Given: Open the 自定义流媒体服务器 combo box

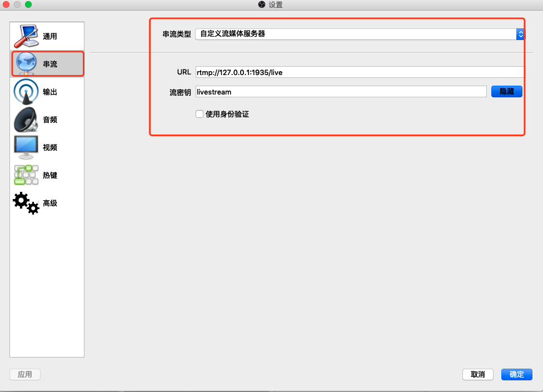Looking at the screenshot, I should (360, 34).
